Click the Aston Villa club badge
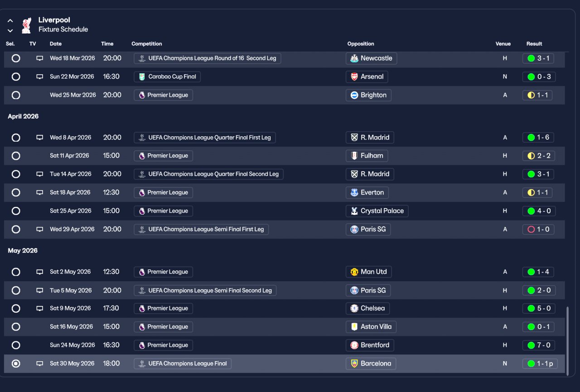Viewport: 580px width, 392px height. [x=354, y=327]
